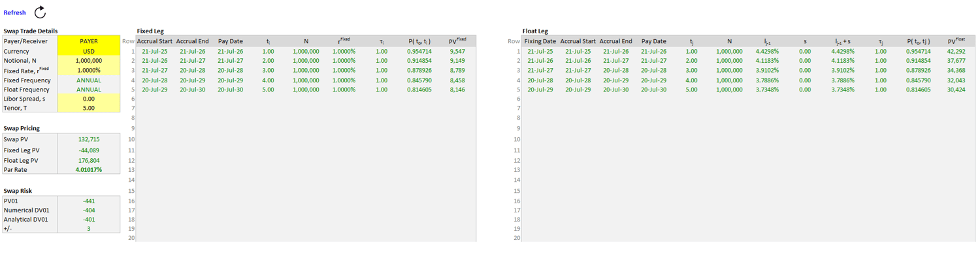980x268 pixels.
Task: Click the Analytical DV01 value cell
Action: [x=89, y=220]
